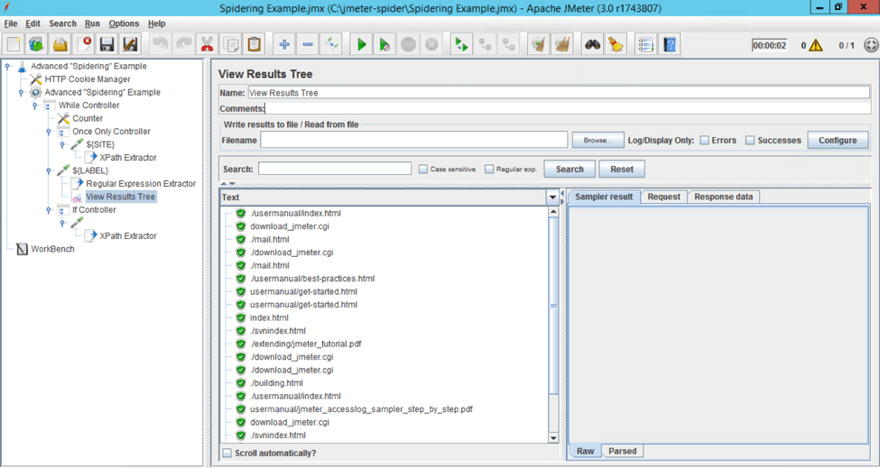Click the broom Reset search icon

pos(615,44)
